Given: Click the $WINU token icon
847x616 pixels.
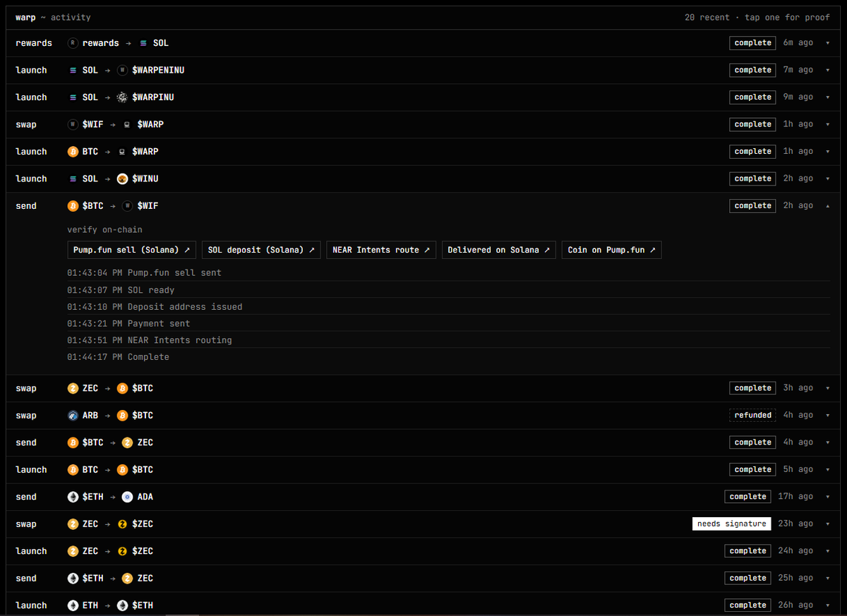Looking at the screenshot, I should 122,179.
